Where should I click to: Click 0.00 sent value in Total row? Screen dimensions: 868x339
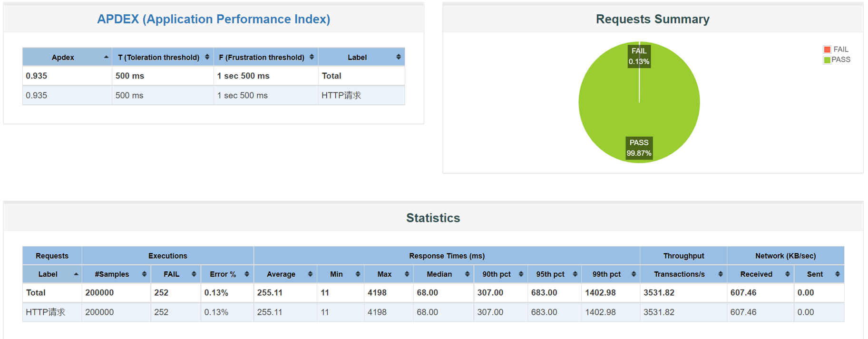pyautogui.click(x=806, y=293)
